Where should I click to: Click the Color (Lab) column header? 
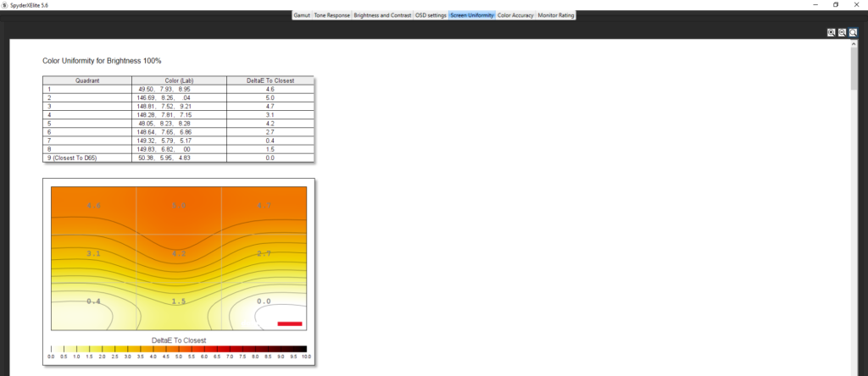pyautogui.click(x=178, y=80)
